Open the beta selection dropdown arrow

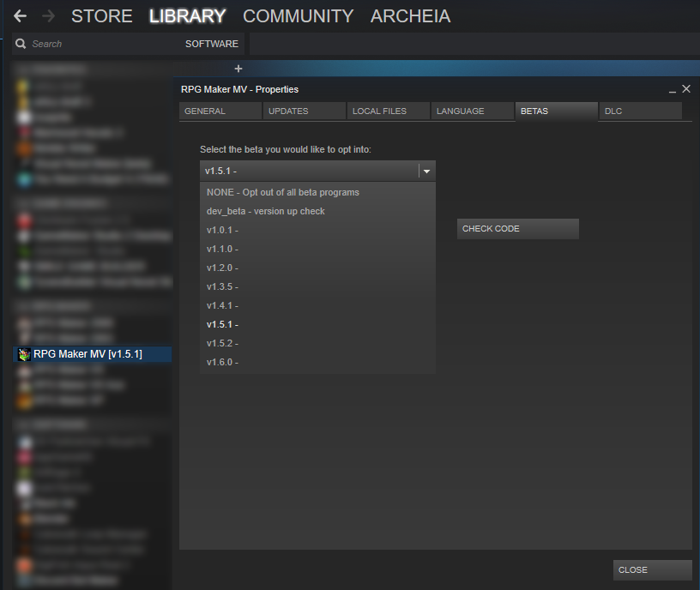pyautogui.click(x=427, y=171)
